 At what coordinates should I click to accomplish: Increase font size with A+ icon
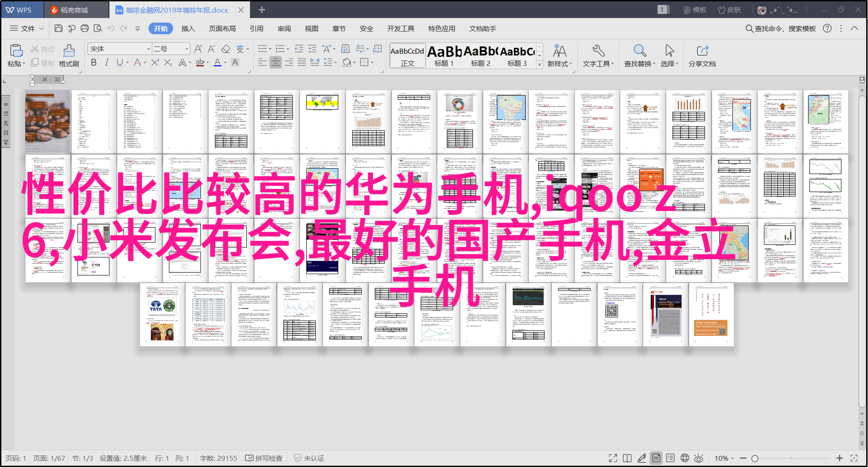pos(198,49)
